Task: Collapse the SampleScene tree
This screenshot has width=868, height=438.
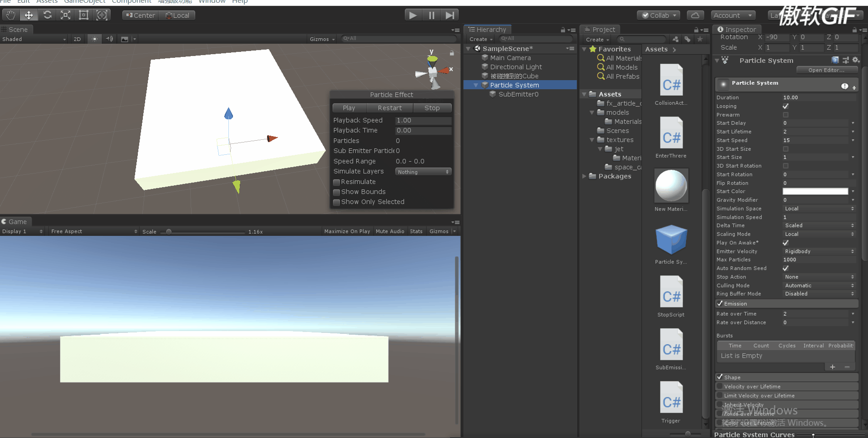Action: point(469,49)
